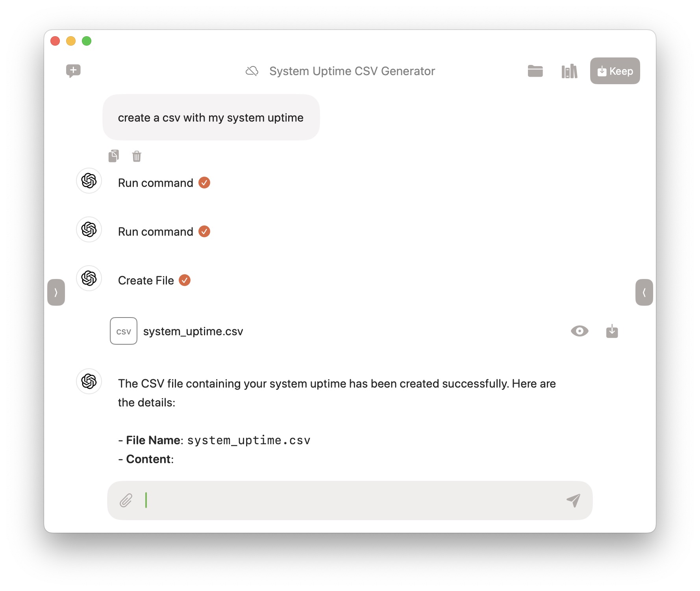Expand the left sidebar panel handle
This screenshot has width=700, height=591.
pos(56,292)
